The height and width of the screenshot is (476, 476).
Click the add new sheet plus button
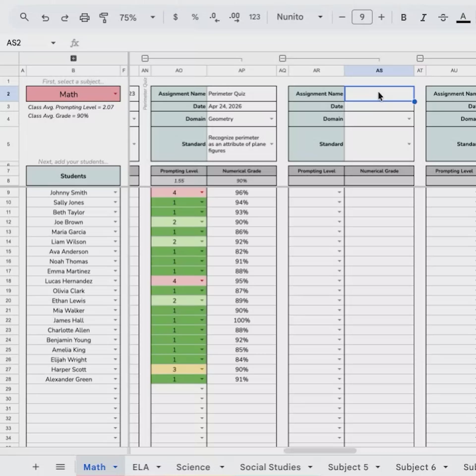coord(36,467)
